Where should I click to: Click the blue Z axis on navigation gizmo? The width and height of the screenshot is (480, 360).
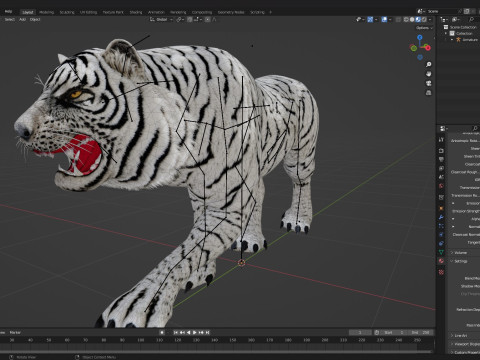point(420,37)
